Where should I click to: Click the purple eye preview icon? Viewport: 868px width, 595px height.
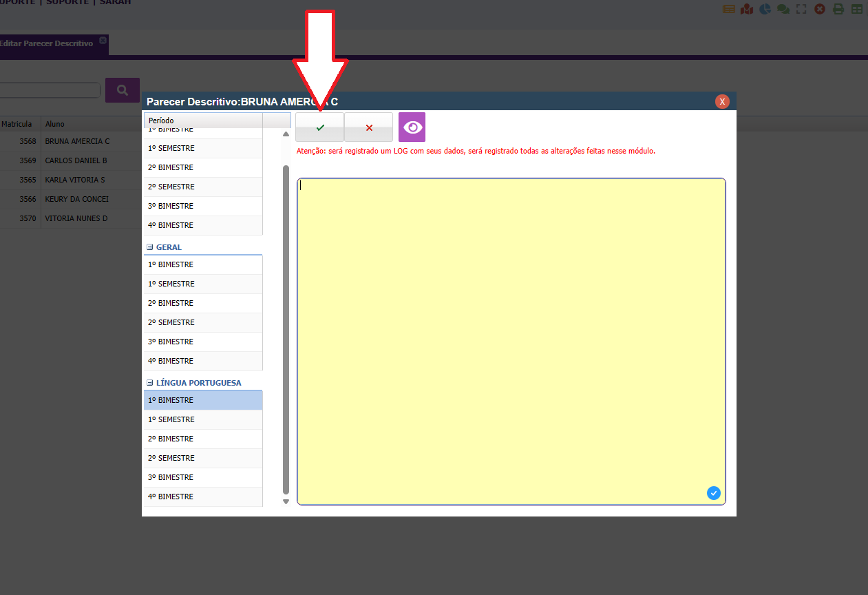[x=412, y=127]
